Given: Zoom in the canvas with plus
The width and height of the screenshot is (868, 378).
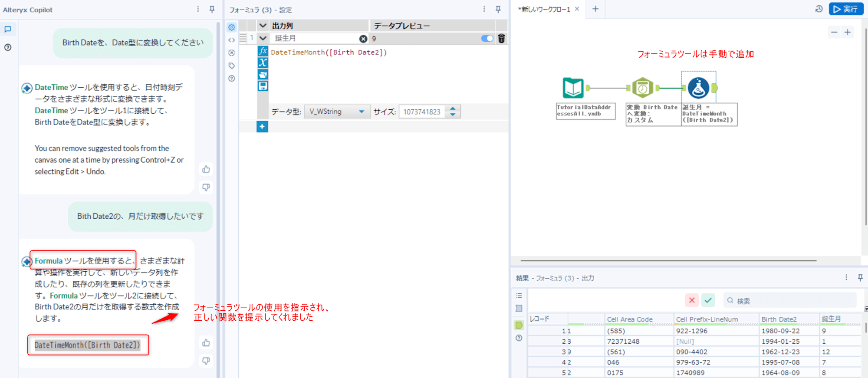Looking at the screenshot, I should coord(848,32).
